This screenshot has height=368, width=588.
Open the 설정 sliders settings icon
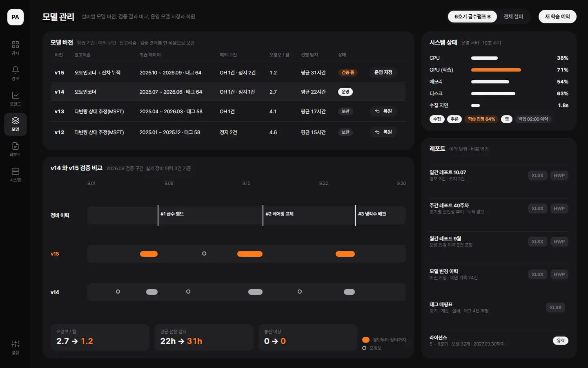click(x=15, y=347)
